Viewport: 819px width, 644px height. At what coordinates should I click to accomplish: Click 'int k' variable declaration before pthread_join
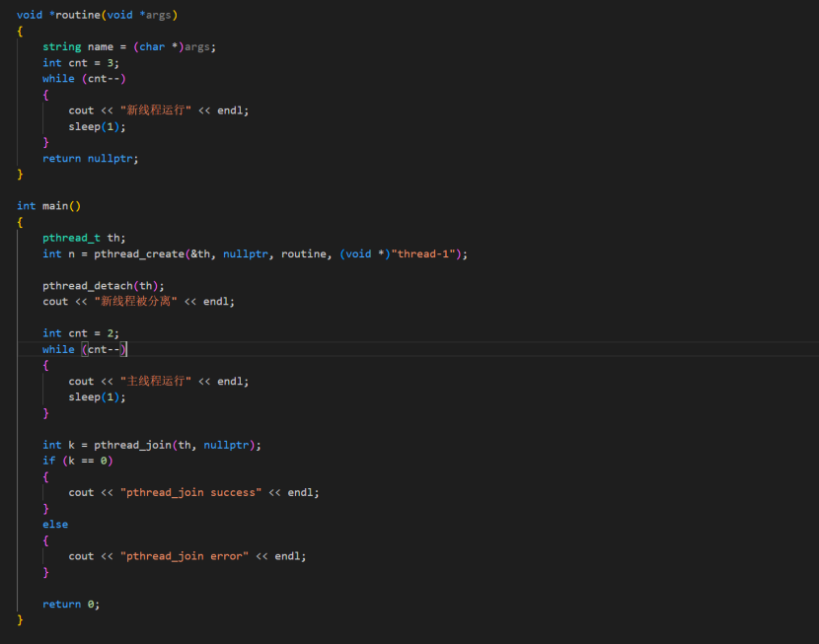(x=58, y=445)
